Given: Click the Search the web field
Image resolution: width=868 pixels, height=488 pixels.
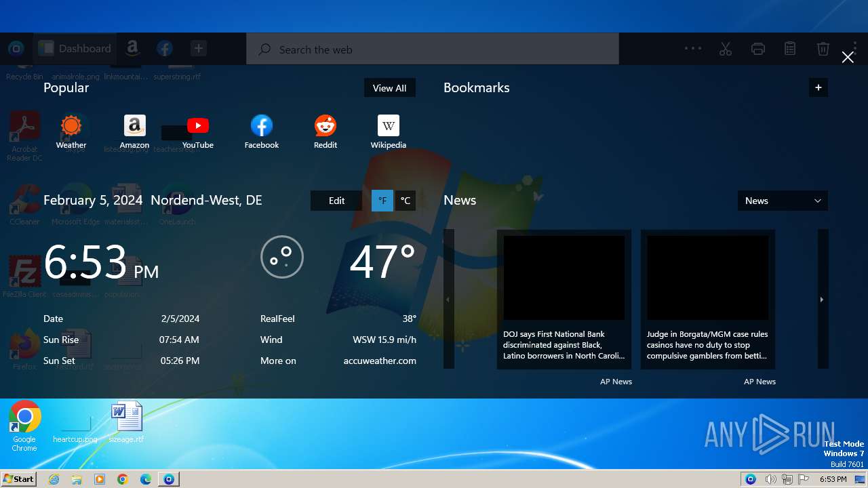Looking at the screenshot, I should (433, 49).
